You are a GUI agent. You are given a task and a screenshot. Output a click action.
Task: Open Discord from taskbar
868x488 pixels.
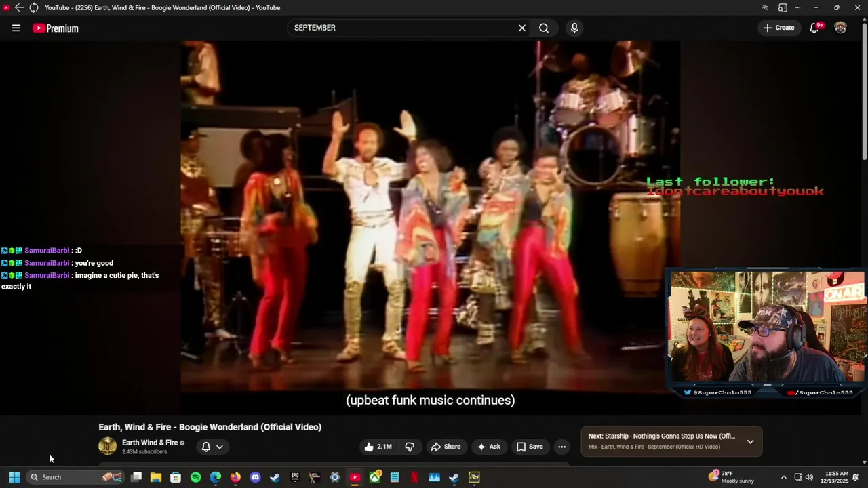click(255, 477)
